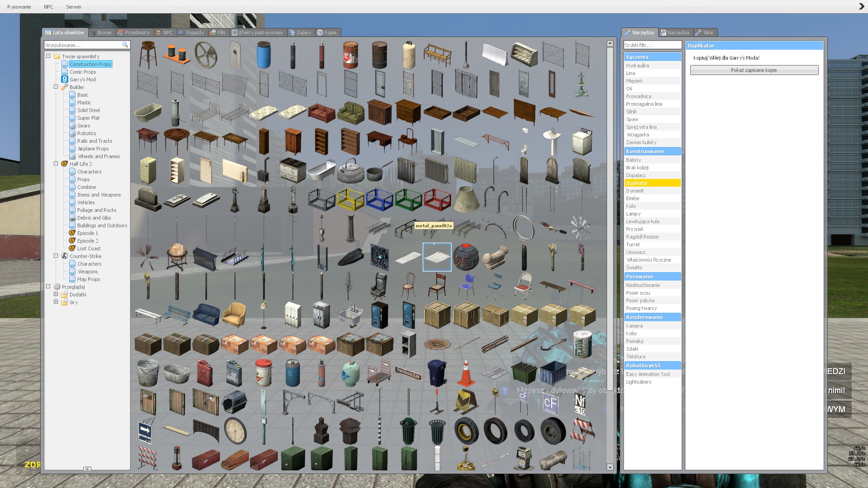Focus the Szybki filtr input field
Viewport: 868px width, 488px height.
pos(652,45)
